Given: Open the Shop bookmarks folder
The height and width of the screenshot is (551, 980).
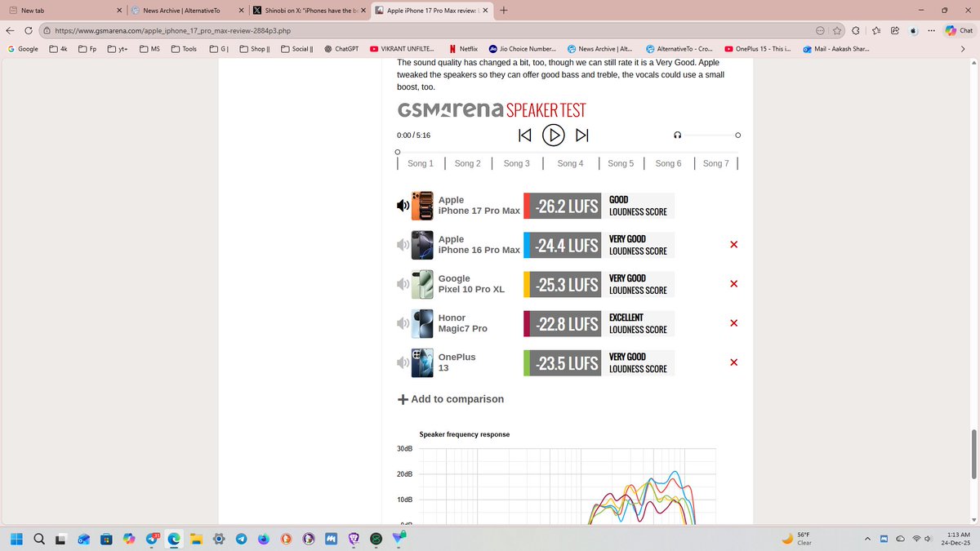Looking at the screenshot, I should [255, 49].
